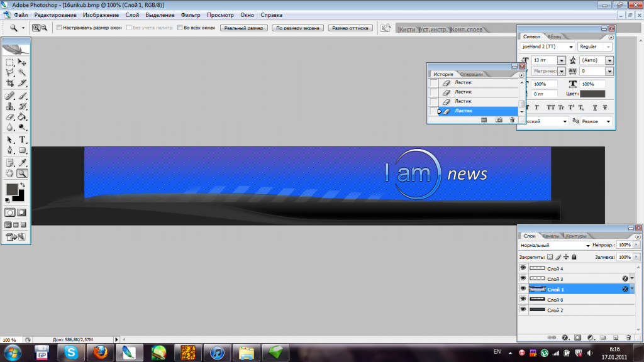Image resolution: width=644 pixels, height=362 pixels.
Task: Select the Notes tool
Action: (10, 163)
